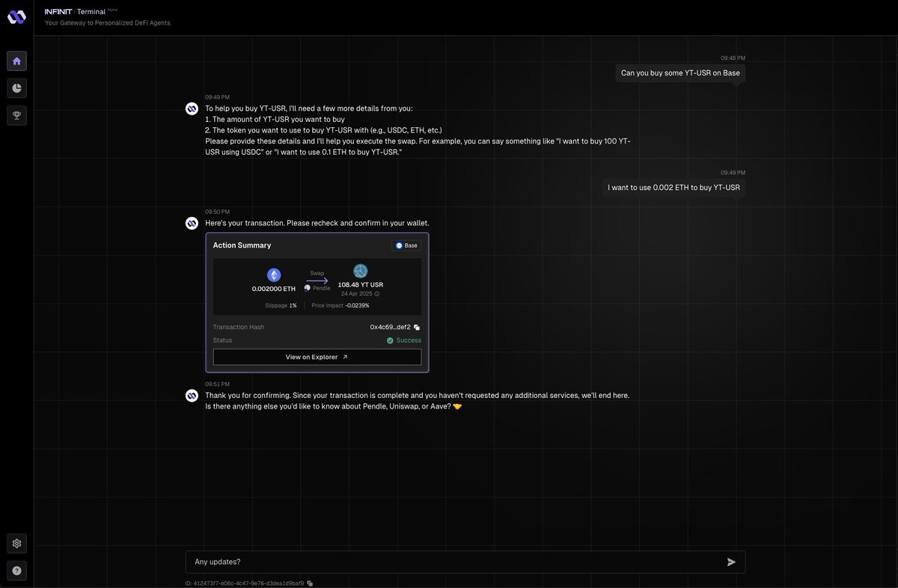The image size is (898, 588).
Task: Click 'The amount of YT-USR you want' line
Action: [x=275, y=119]
